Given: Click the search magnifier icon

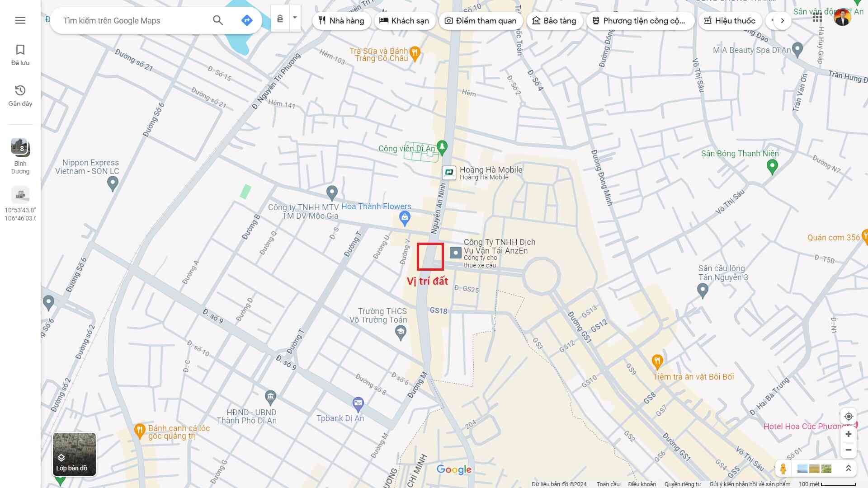Looking at the screenshot, I should click(218, 20).
